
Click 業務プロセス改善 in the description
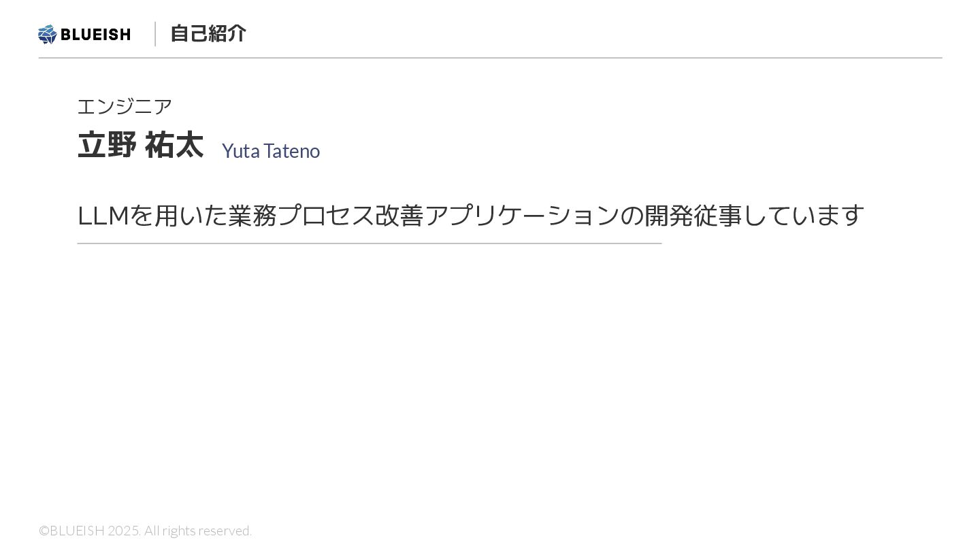point(326,216)
